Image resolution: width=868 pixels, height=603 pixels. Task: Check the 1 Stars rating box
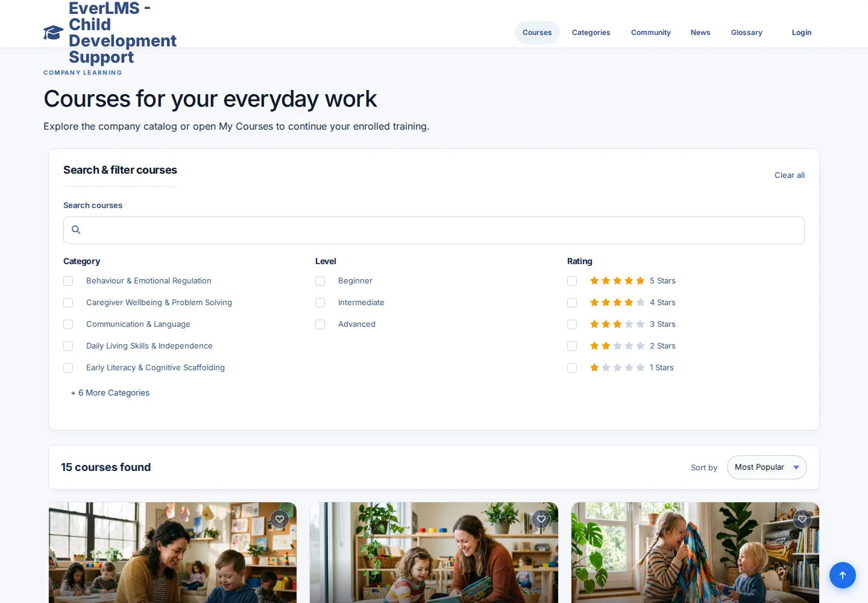click(x=572, y=368)
